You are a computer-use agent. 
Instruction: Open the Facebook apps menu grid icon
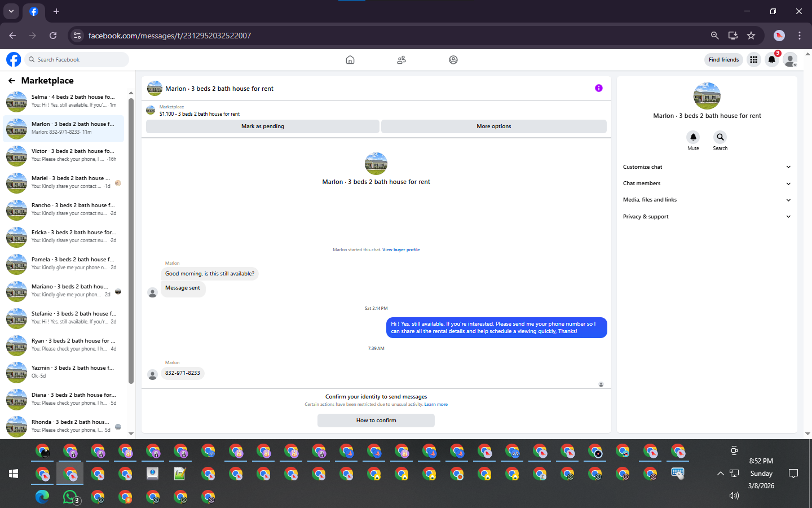tap(753, 59)
